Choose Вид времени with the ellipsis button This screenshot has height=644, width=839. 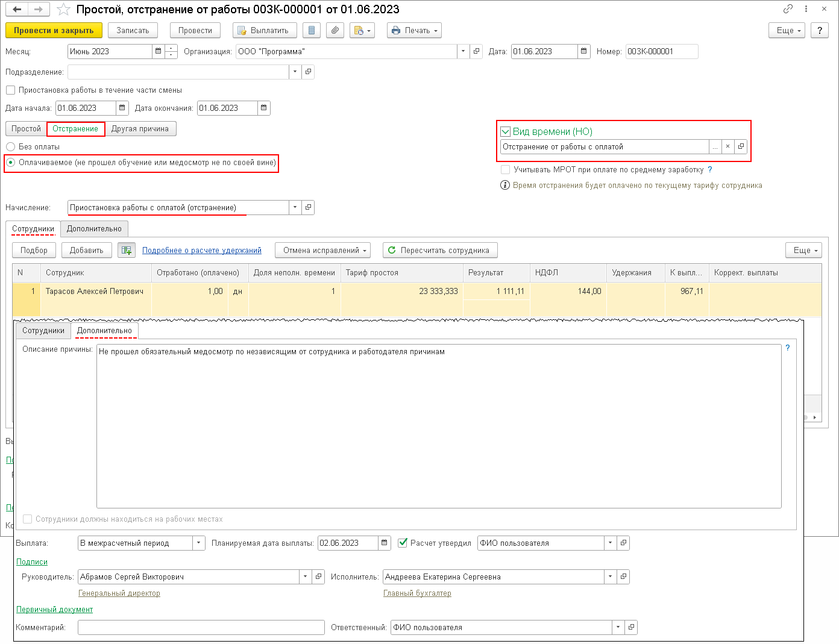coord(715,146)
